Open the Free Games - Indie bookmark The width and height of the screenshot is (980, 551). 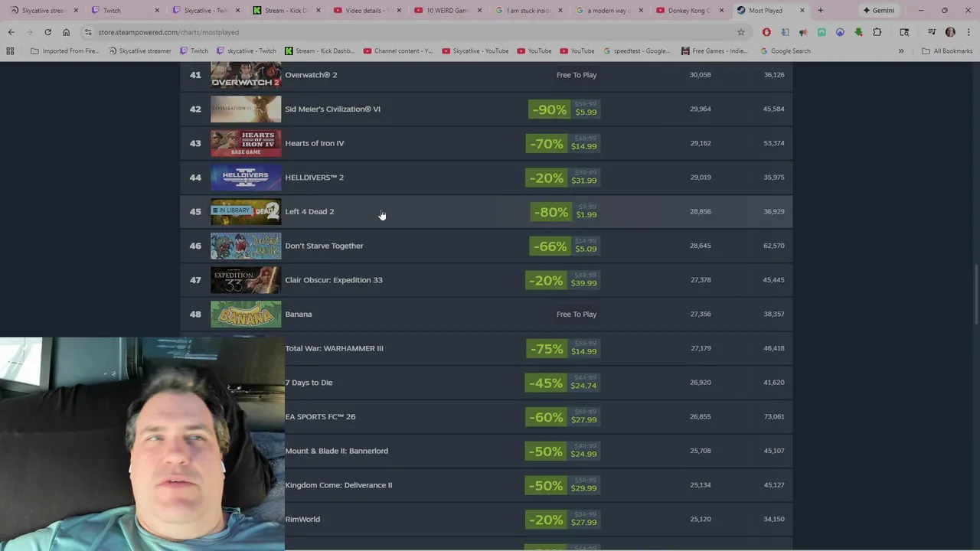714,51
